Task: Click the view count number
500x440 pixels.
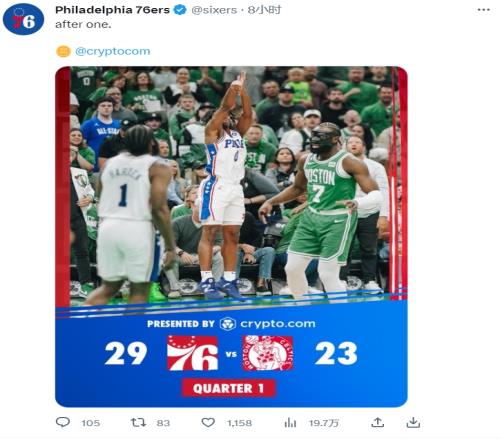Action: tap(324, 423)
